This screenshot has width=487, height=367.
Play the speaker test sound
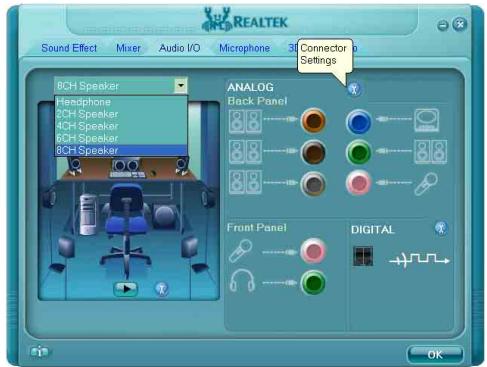tap(125, 289)
